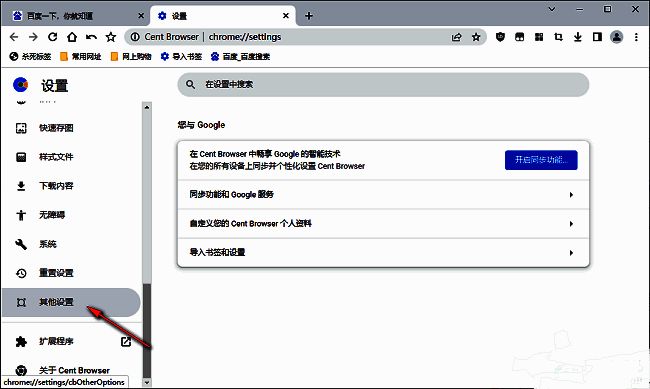
Task: Expand 同步功能和 Google 服务 row arrow
Action: tap(571, 194)
